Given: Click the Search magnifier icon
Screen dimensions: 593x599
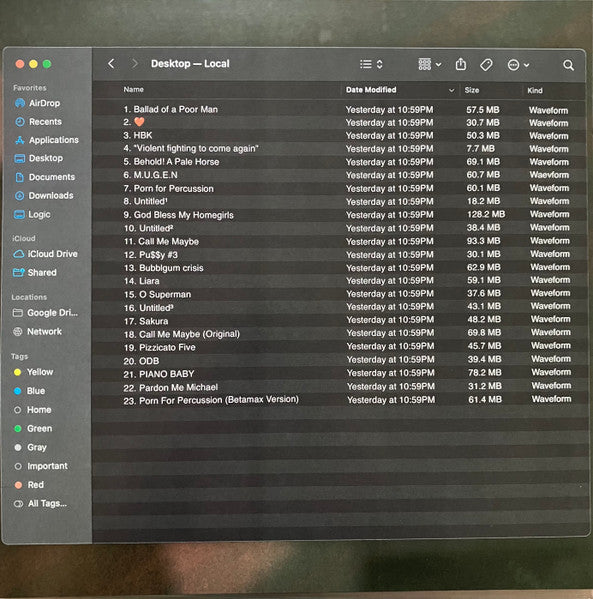Looking at the screenshot, I should coord(569,65).
